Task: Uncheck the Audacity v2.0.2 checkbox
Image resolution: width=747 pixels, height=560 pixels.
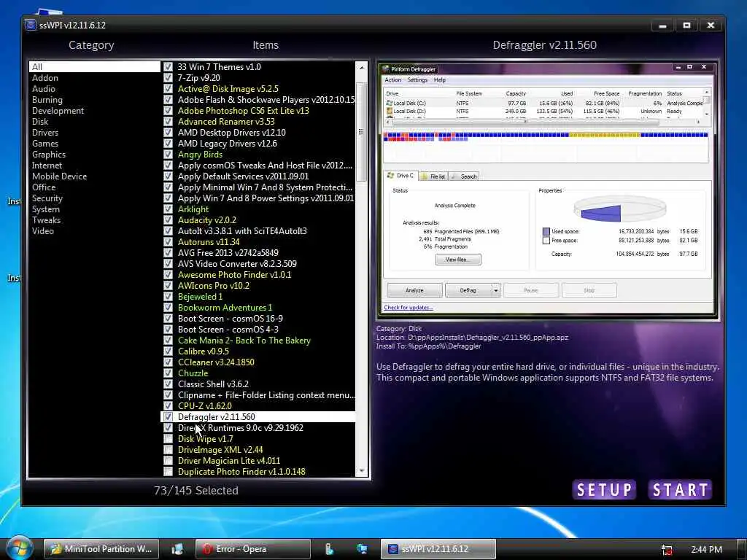Action: pos(169,220)
